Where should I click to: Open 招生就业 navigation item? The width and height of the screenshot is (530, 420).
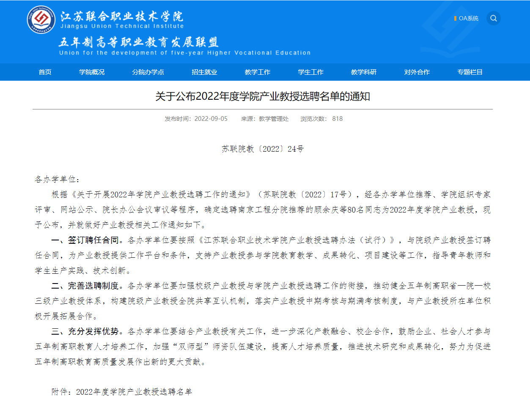tap(204, 72)
